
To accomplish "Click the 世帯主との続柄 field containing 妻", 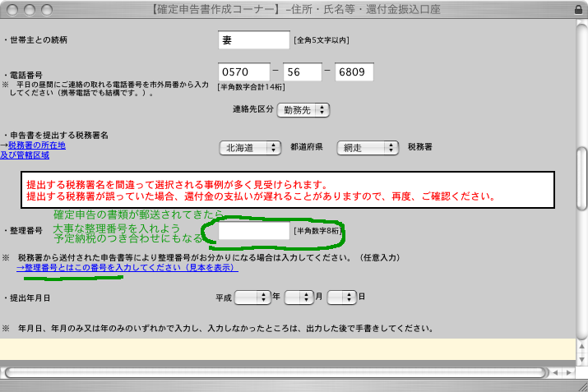I will 254,39.
